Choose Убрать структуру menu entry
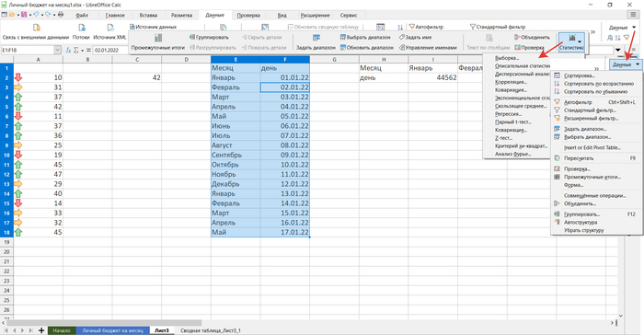This screenshot has width=644, height=335. 584,231
